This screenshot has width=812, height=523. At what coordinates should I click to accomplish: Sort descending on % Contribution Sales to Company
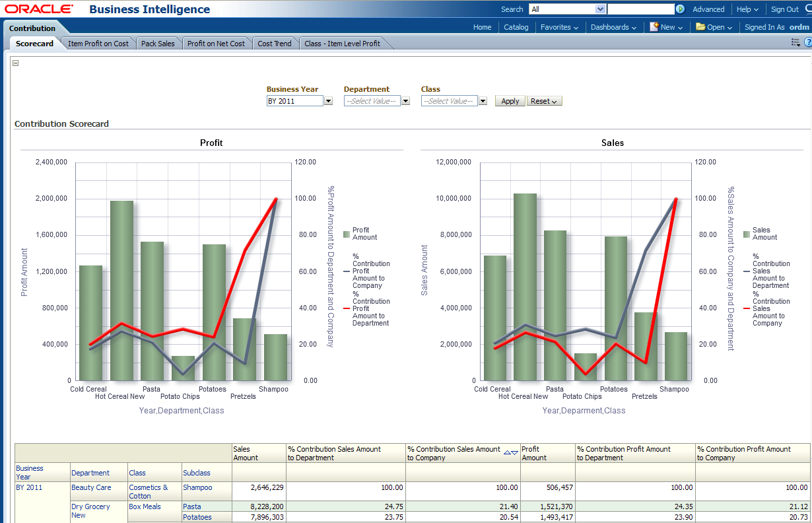pos(515,452)
